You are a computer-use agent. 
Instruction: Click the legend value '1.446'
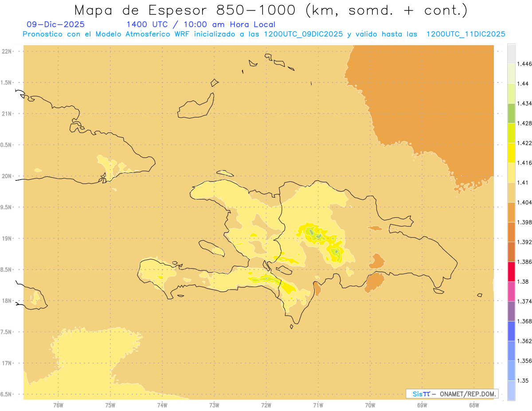(524, 64)
